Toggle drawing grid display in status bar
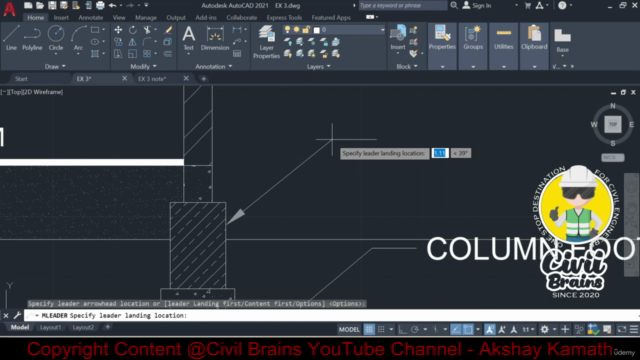The image size is (640, 360). click(369, 329)
